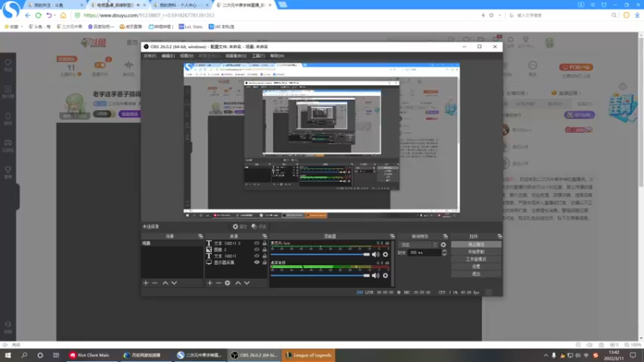Select the 场景 scene in Scenes list
The image size is (644, 362).
point(172,244)
